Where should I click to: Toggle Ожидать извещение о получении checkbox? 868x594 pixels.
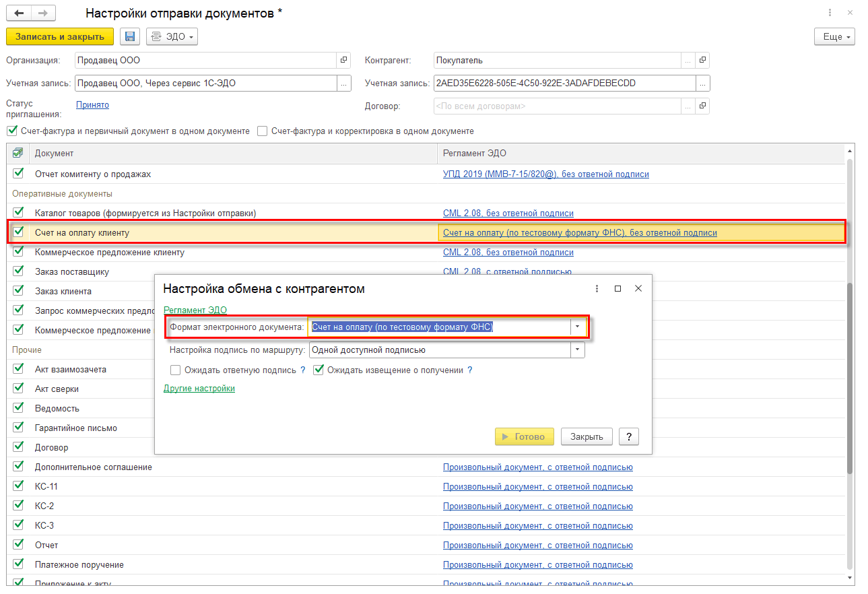pyautogui.click(x=319, y=370)
